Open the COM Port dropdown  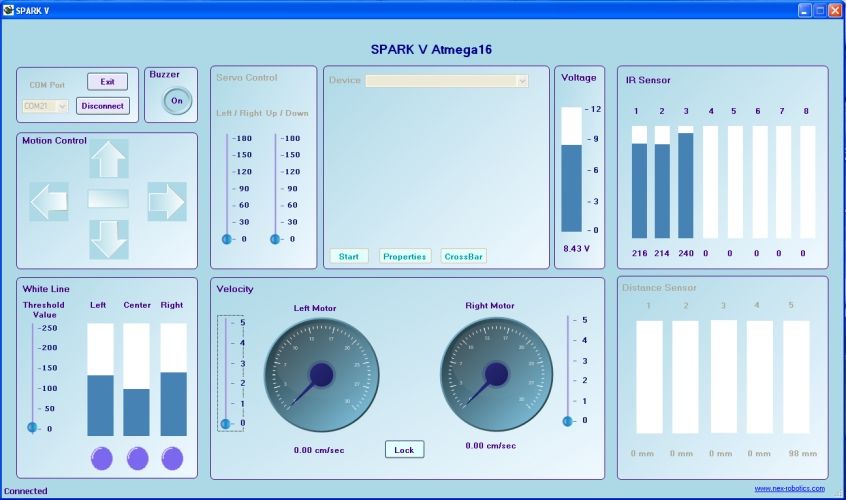click(45, 106)
